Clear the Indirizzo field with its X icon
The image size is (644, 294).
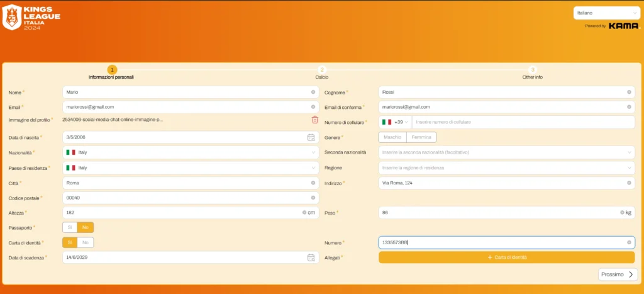(x=629, y=183)
